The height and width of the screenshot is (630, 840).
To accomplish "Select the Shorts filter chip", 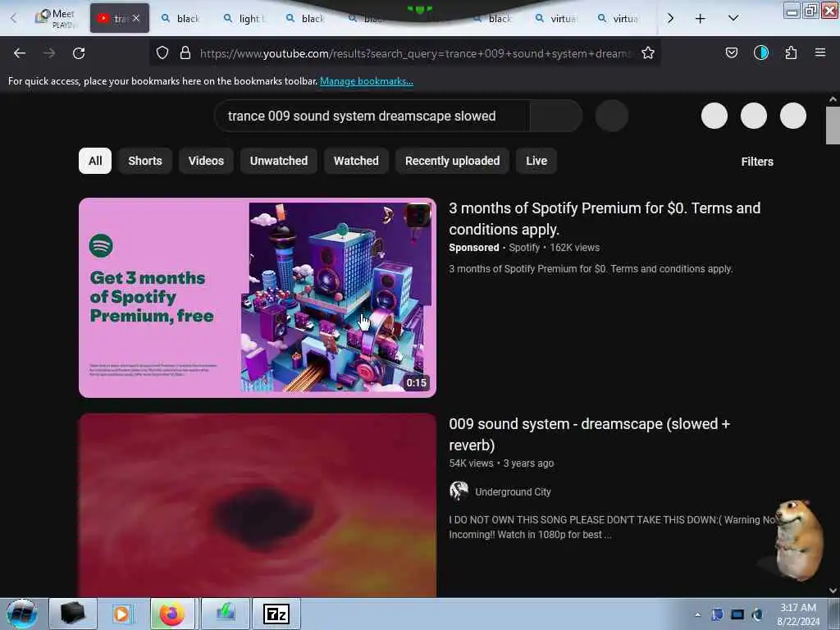I will (145, 161).
